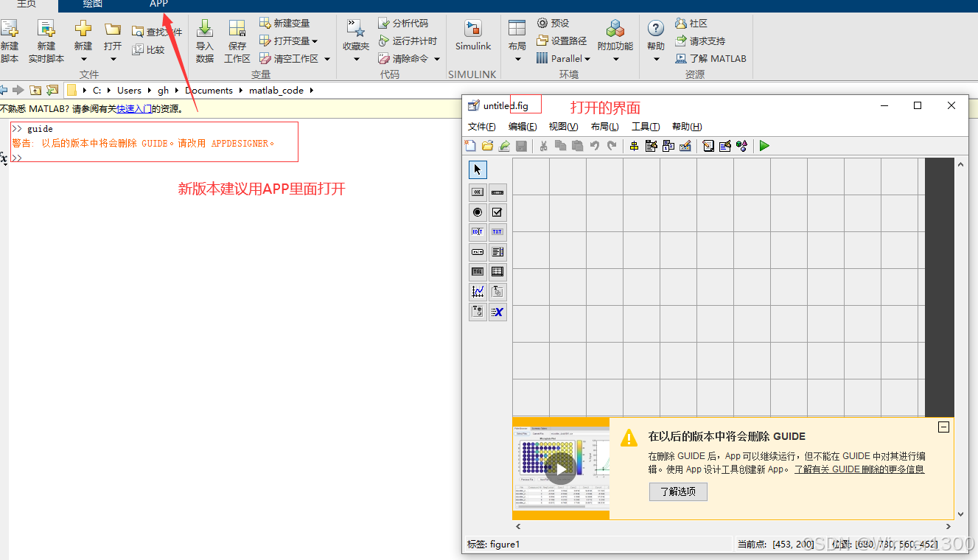Open Add-Ons (附加功能) dropdown
The image size is (978, 560).
[x=615, y=41]
